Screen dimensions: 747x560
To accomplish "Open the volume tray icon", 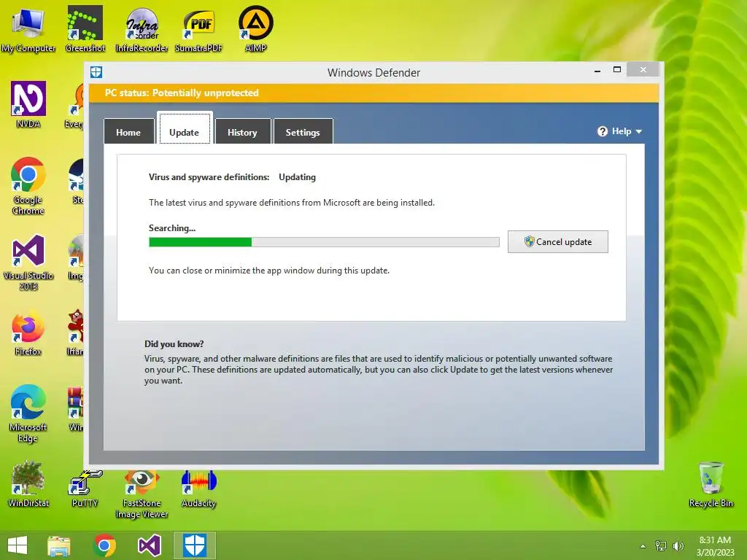I will pyautogui.click(x=678, y=546).
